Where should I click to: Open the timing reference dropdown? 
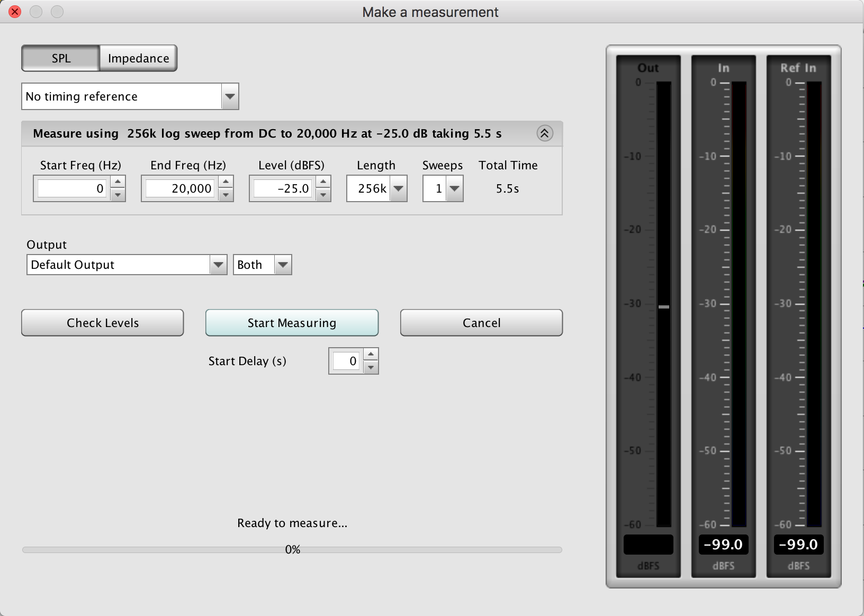pyautogui.click(x=230, y=96)
